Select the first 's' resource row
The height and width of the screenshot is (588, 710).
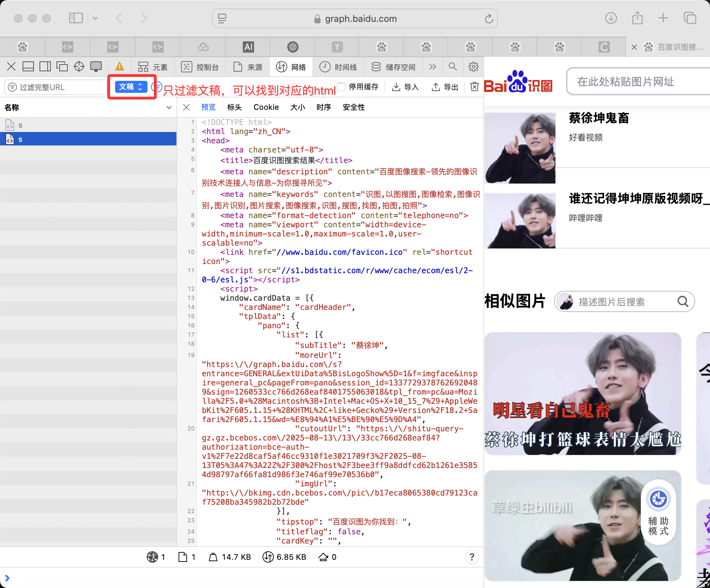(88, 125)
